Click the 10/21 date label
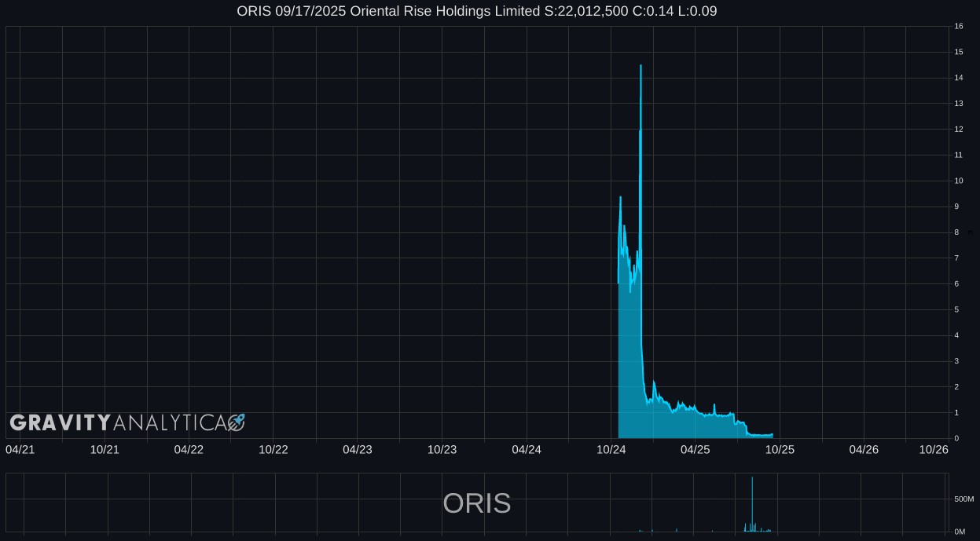This screenshot has width=980, height=541. tap(105, 449)
